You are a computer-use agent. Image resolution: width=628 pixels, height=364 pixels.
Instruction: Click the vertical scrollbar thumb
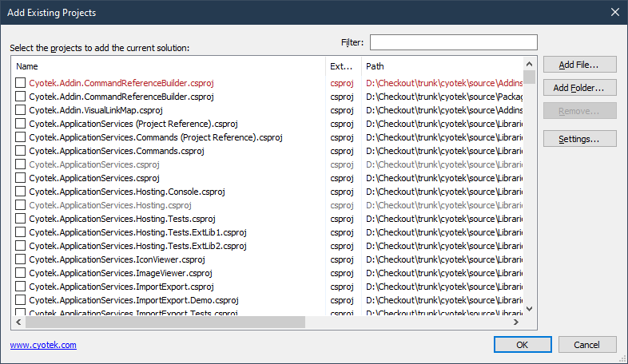coord(529,77)
